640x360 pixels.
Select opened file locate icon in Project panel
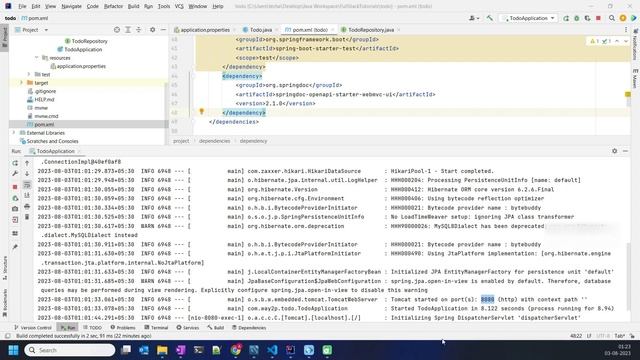pos(117,30)
